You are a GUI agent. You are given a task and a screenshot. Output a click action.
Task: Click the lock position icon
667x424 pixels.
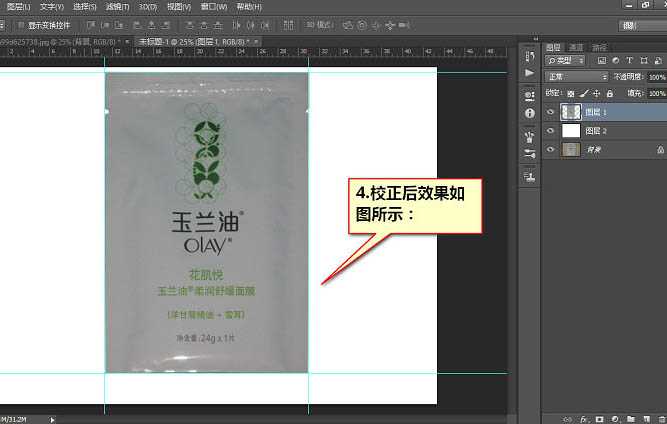pyautogui.click(x=596, y=93)
